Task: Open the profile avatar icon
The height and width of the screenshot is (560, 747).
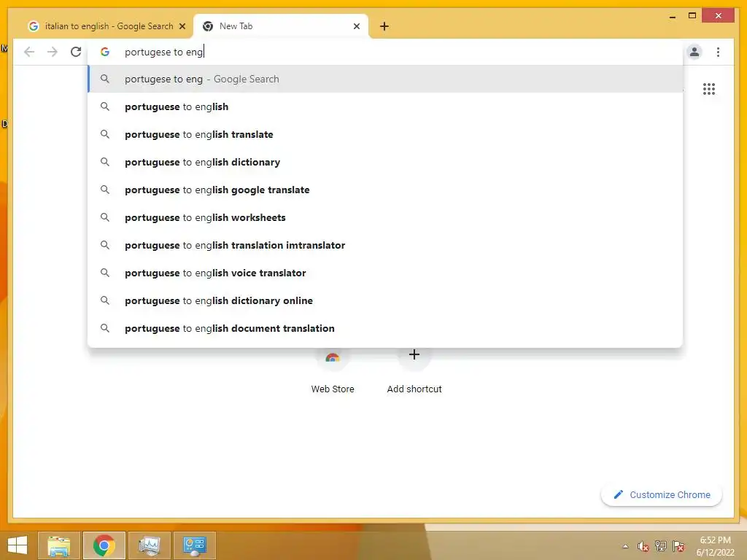Action: tap(694, 52)
